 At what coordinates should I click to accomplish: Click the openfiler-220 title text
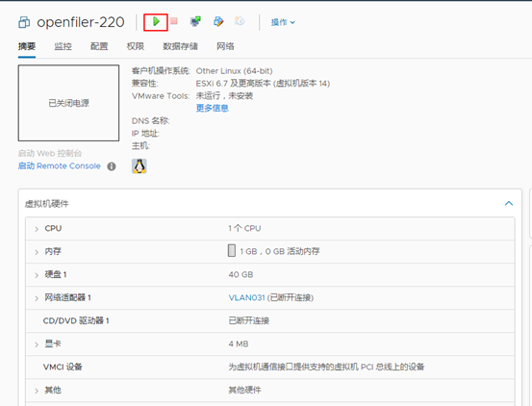81,22
